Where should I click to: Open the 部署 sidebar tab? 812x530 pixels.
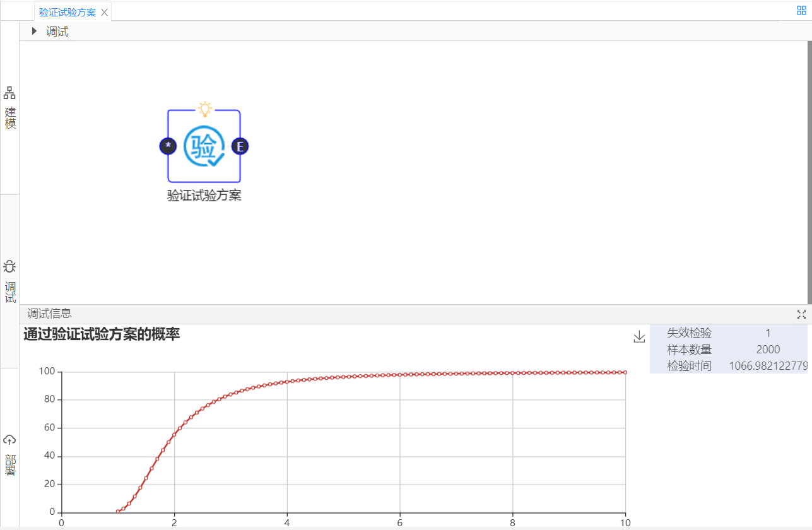point(10,465)
